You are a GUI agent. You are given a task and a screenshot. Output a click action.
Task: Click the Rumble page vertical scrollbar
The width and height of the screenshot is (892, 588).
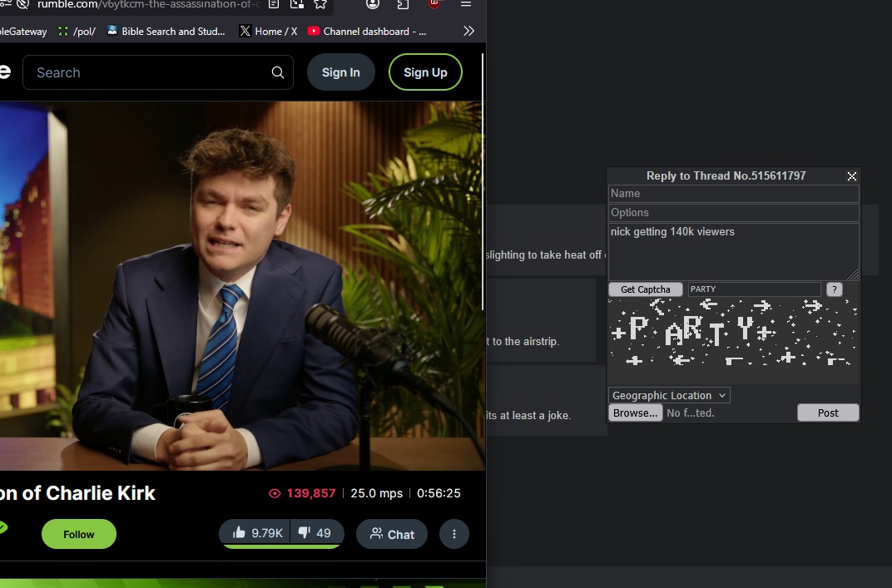pyautogui.click(x=483, y=182)
